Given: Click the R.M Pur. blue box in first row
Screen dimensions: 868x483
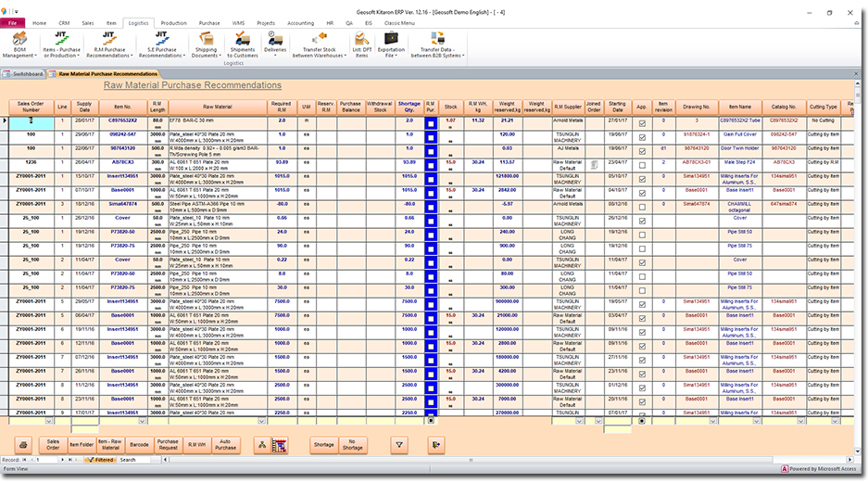Looking at the screenshot, I should coord(431,123).
